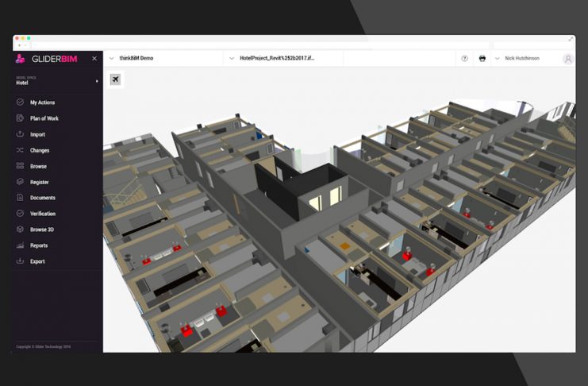This screenshot has height=386, width=588.
Task: Go to Plan of Work section
Action: 44,118
